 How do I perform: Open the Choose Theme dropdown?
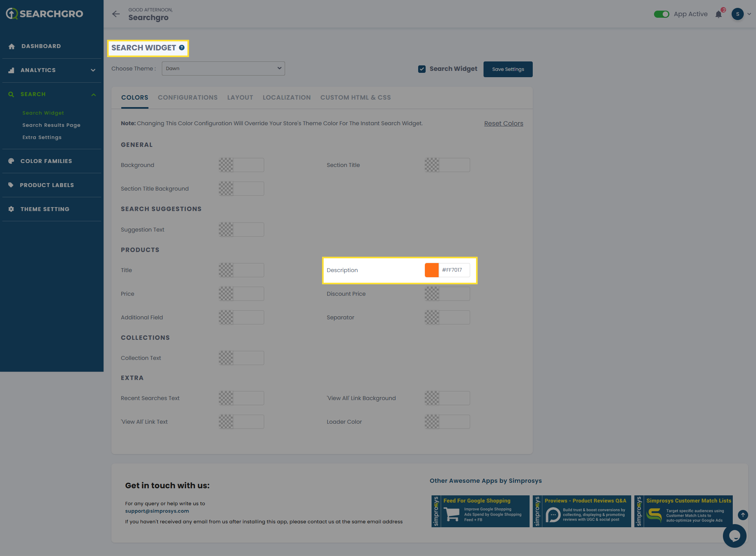[x=223, y=69]
